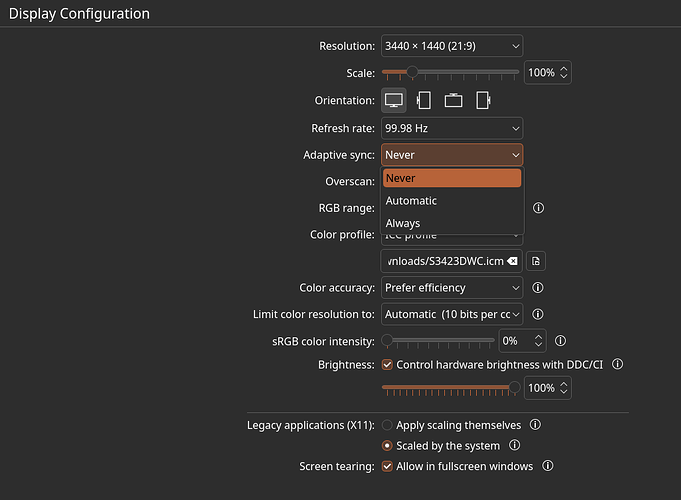
Task: Choose Automatic in adaptive sync list
Action: [x=452, y=201]
